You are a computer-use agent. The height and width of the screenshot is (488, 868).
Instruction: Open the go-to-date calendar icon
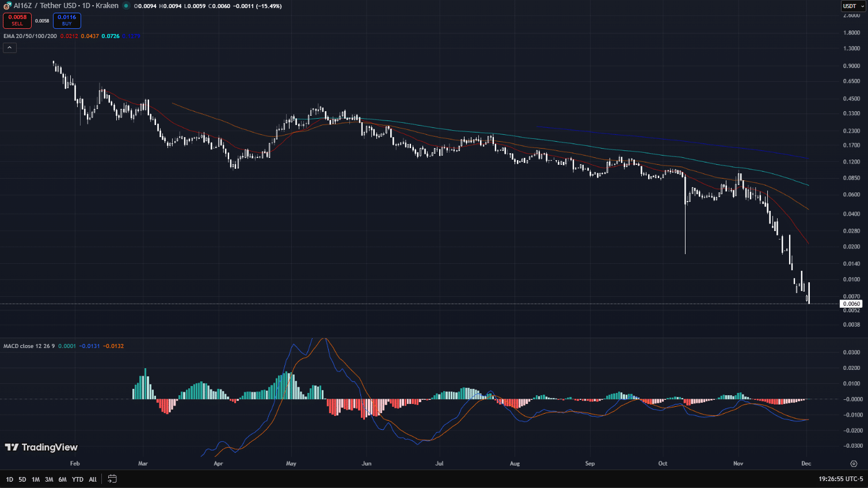click(x=112, y=479)
